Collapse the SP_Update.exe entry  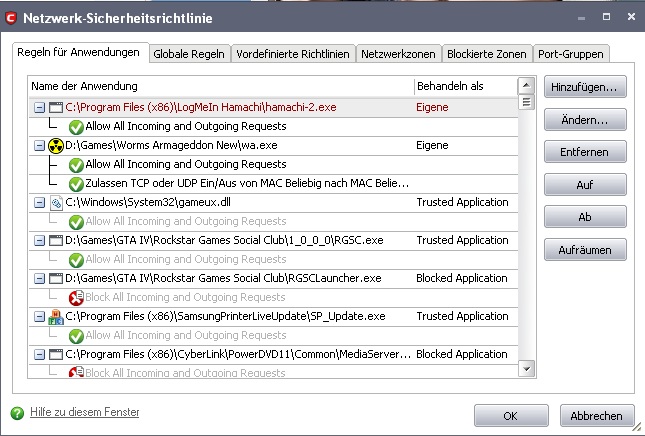pos(39,317)
